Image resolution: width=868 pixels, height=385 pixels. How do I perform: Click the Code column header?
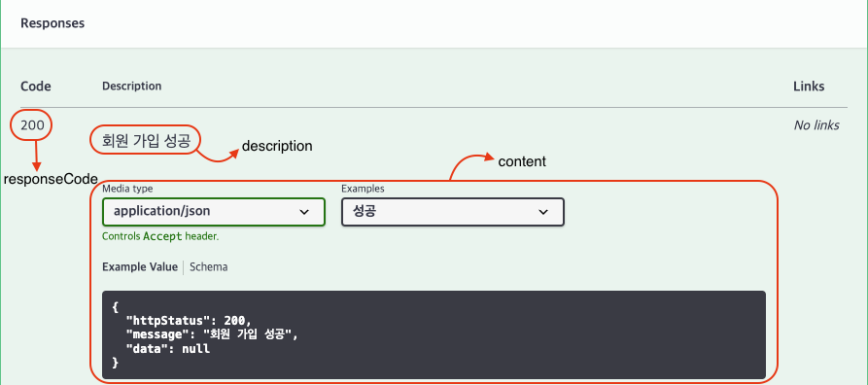pyautogui.click(x=36, y=87)
